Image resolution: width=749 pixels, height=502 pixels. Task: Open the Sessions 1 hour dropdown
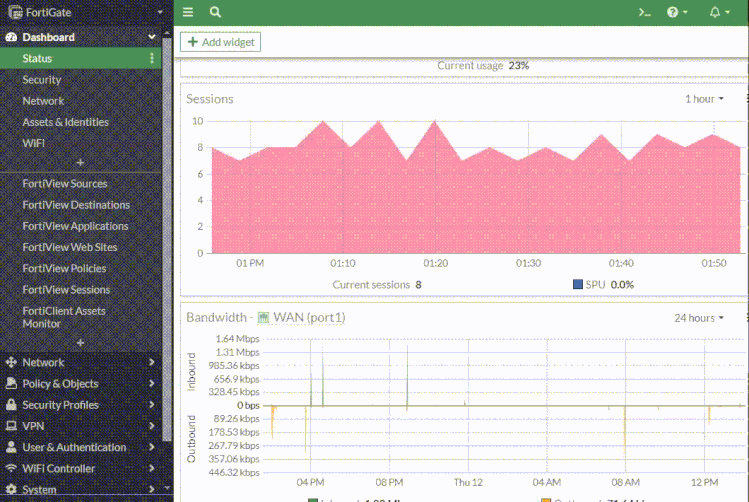704,99
